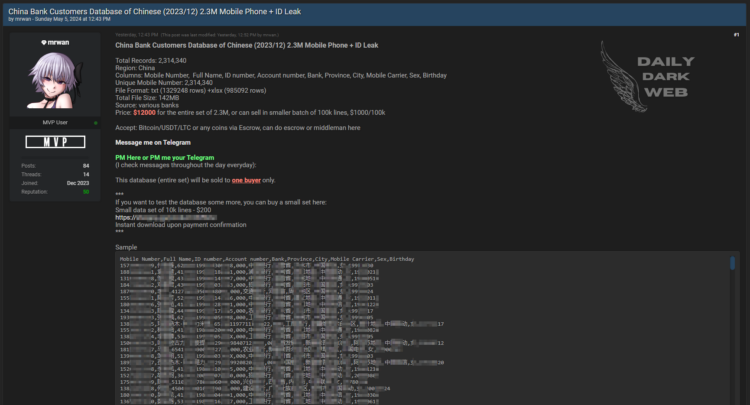
Task: Click the green online status dot
Action: pos(96,123)
